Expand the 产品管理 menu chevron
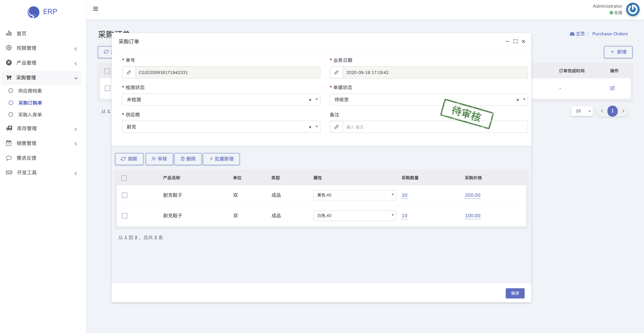The width and height of the screenshot is (644, 333). (x=76, y=64)
